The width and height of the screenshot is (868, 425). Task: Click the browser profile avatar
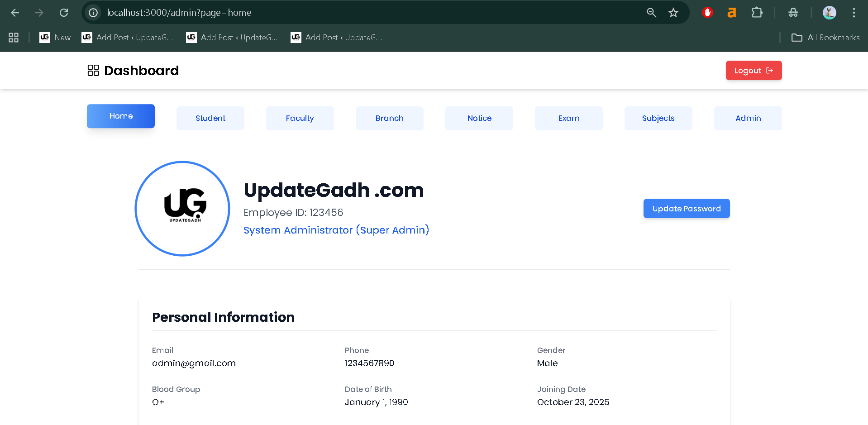tap(829, 13)
